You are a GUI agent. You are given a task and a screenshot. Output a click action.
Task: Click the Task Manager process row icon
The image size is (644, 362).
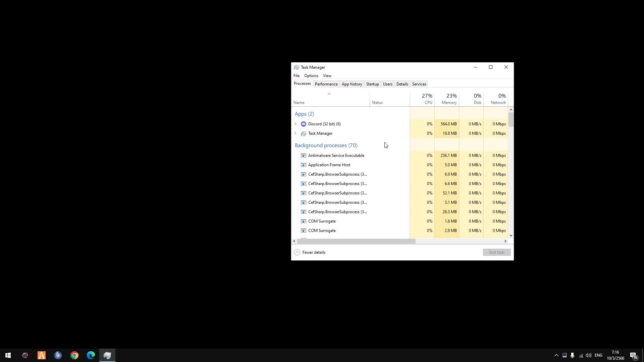click(x=303, y=133)
